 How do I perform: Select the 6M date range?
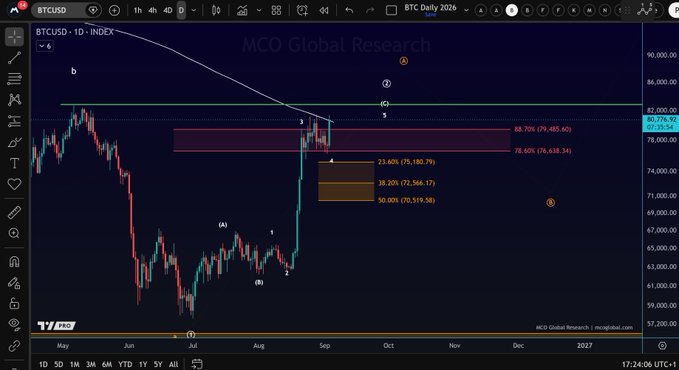pos(107,364)
